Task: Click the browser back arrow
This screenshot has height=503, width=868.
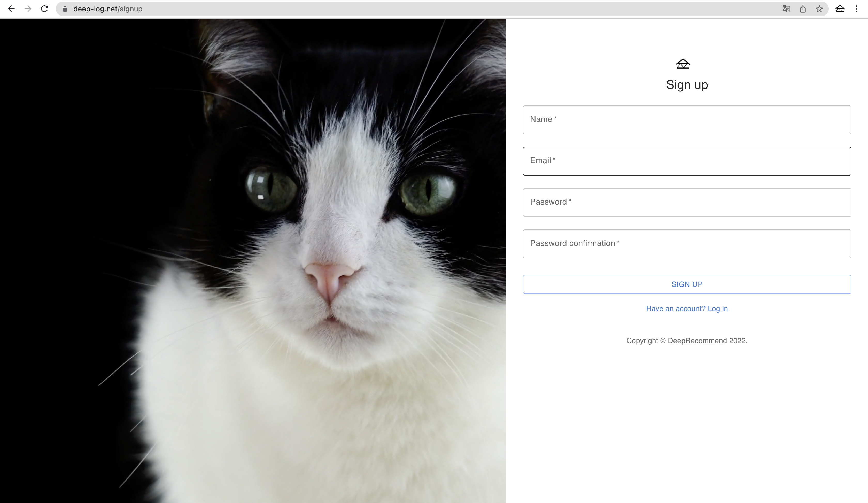Action: 11,9
